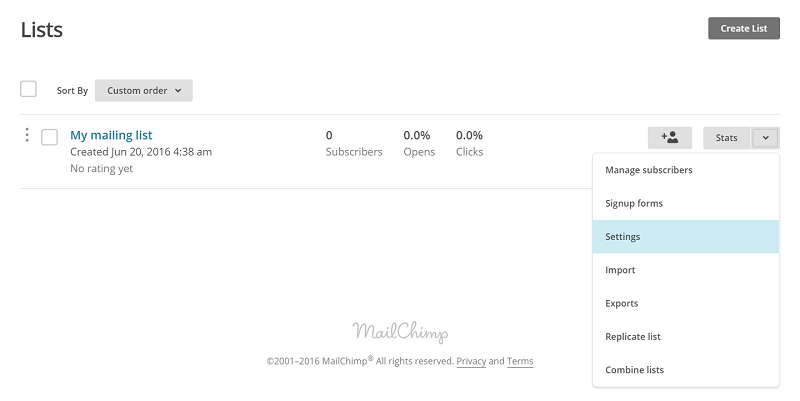
Task: Click the three-dot drag handle icon
Action: pyautogui.click(x=27, y=135)
